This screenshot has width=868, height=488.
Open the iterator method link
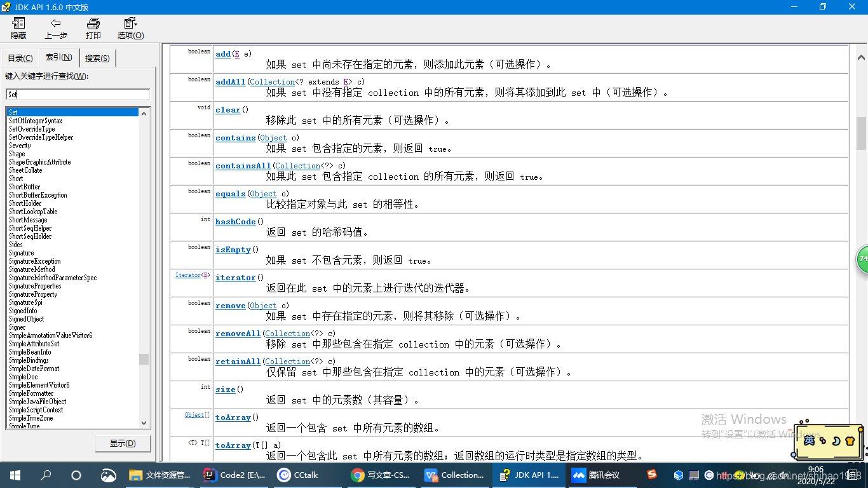coord(235,278)
